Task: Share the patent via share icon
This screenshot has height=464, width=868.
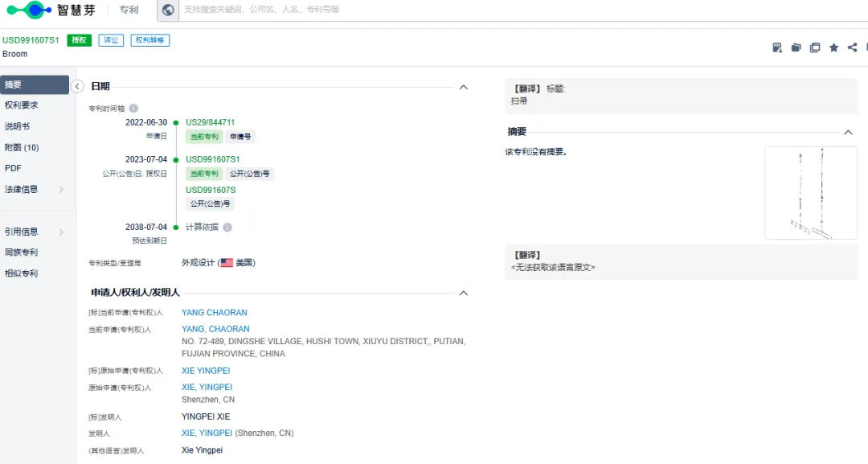Action: point(853,47)
